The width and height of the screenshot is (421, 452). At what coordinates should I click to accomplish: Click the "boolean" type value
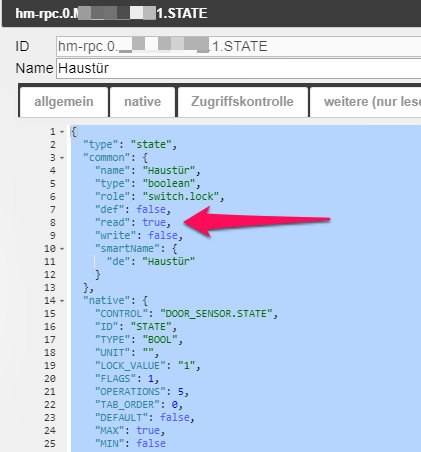click(x=169, y=184)
